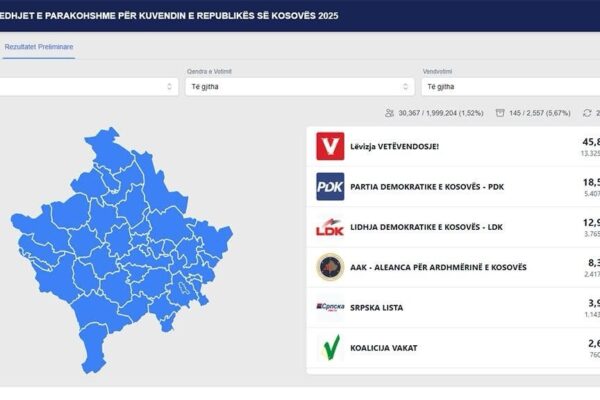This screenshot has width=600, height=400.
Task: Click the Srpska Lista logo
Action: [330, 307]
